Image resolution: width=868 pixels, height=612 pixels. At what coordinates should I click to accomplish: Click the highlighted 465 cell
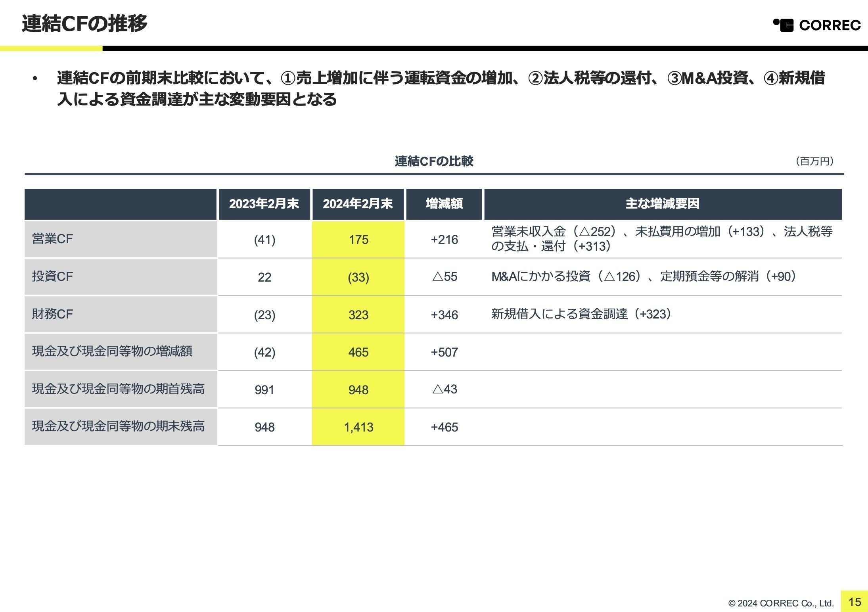[358, 352]
